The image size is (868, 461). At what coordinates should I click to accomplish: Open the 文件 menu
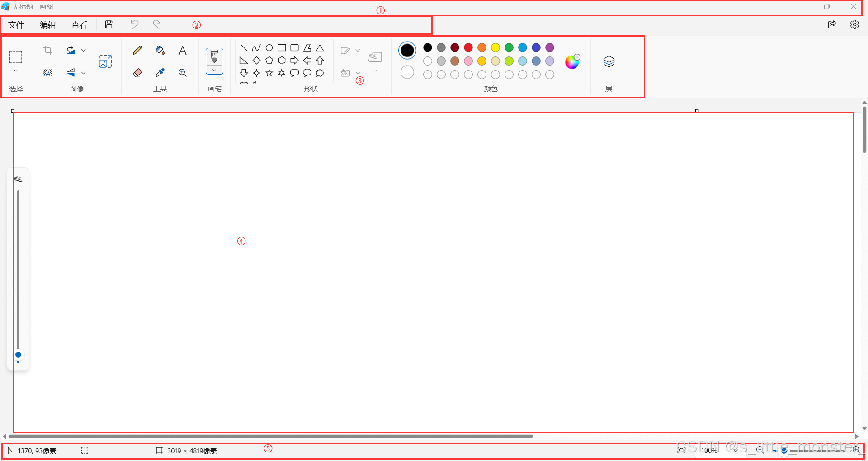click(x=16, y=25)
